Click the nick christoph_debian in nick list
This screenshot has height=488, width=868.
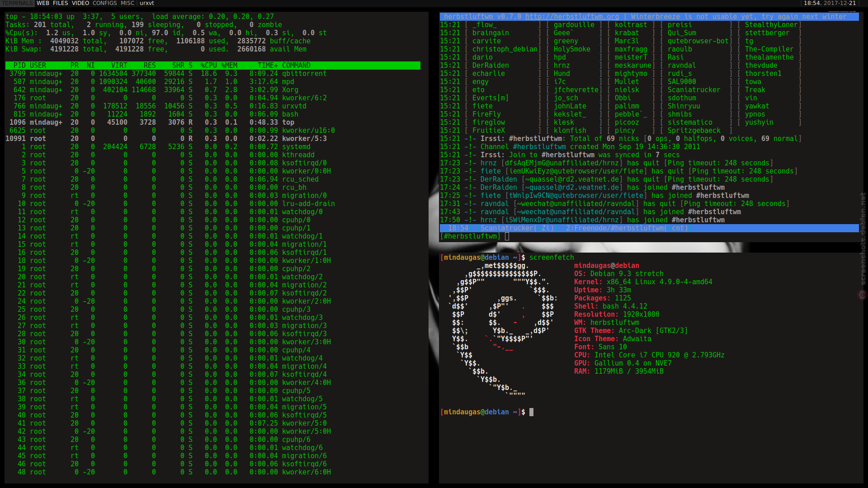pos(505,49)
